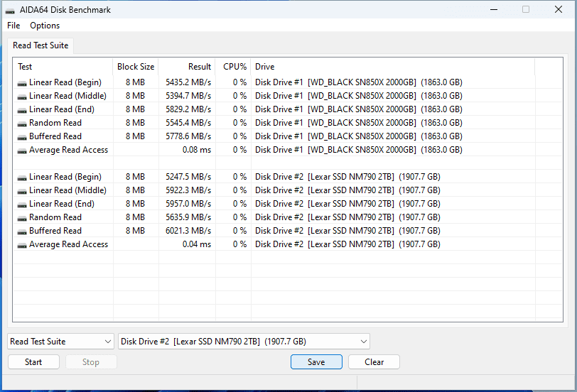Viewport: 577px width, 392px height.
Task: Click Linear Read (Begin) label for Disk Drive #1
Action: (x=65, y=82)
